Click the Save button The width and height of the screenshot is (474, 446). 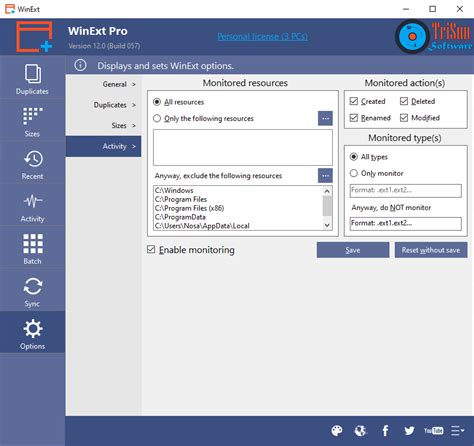click(353, 250)
